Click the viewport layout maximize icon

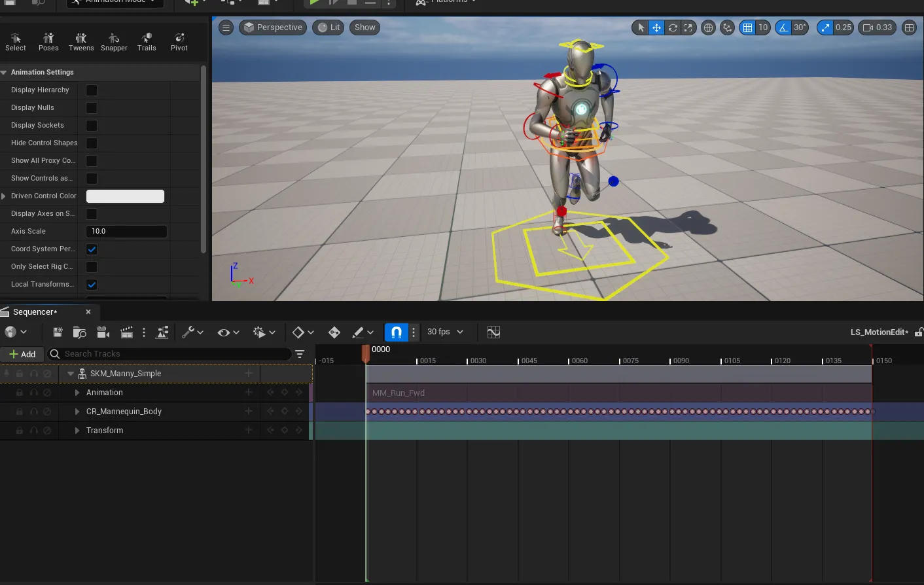(x=909, y=27)
